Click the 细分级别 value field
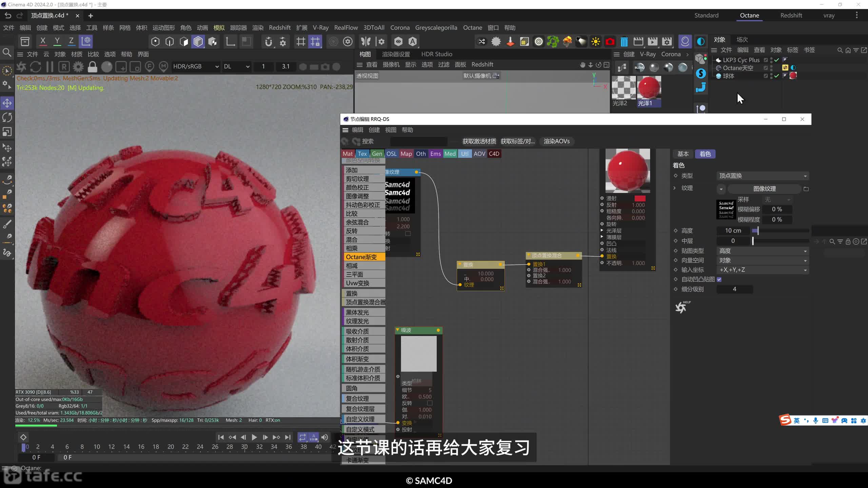Viewport: 868px width, 488px height. (734, 289)
